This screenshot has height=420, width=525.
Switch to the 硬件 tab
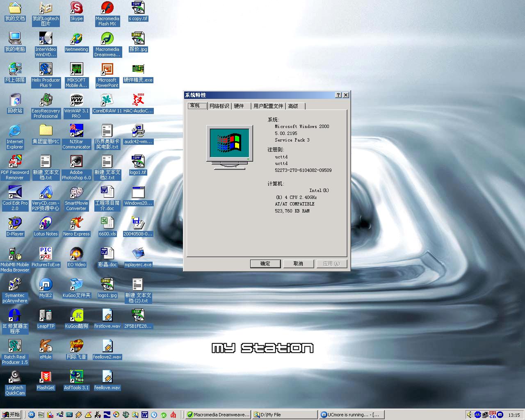tap(241, 106)
